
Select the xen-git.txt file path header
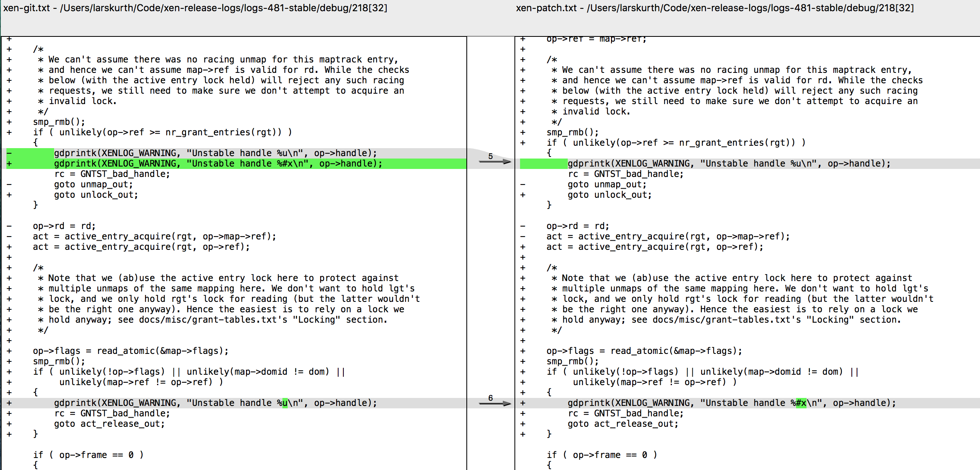(195, 8)
